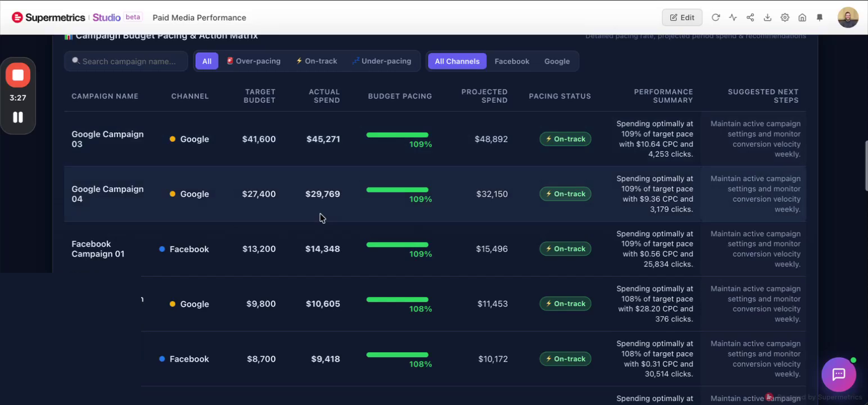Open the user profile avatar
This screenshot has height=405, width=868.
848,17
